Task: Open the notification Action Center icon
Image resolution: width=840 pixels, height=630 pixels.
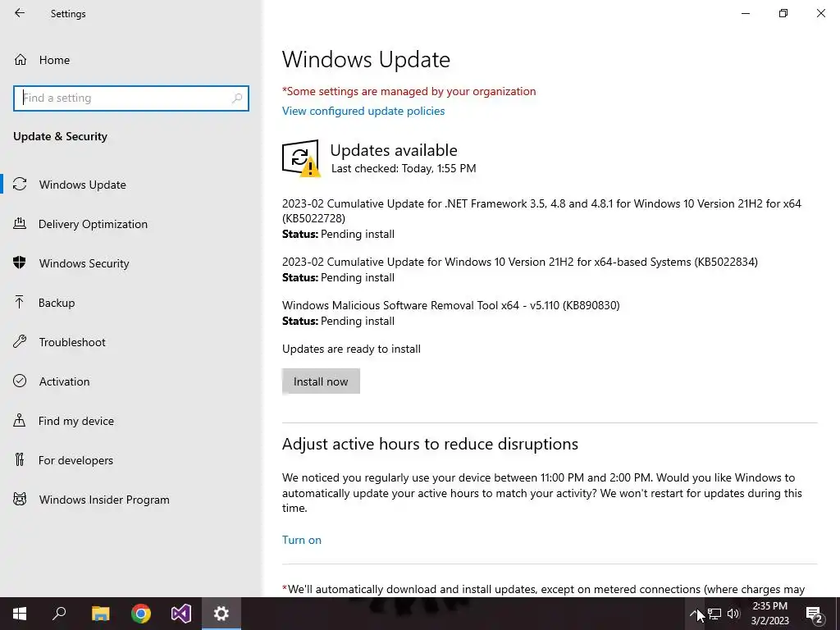Action: pos(815,614)
